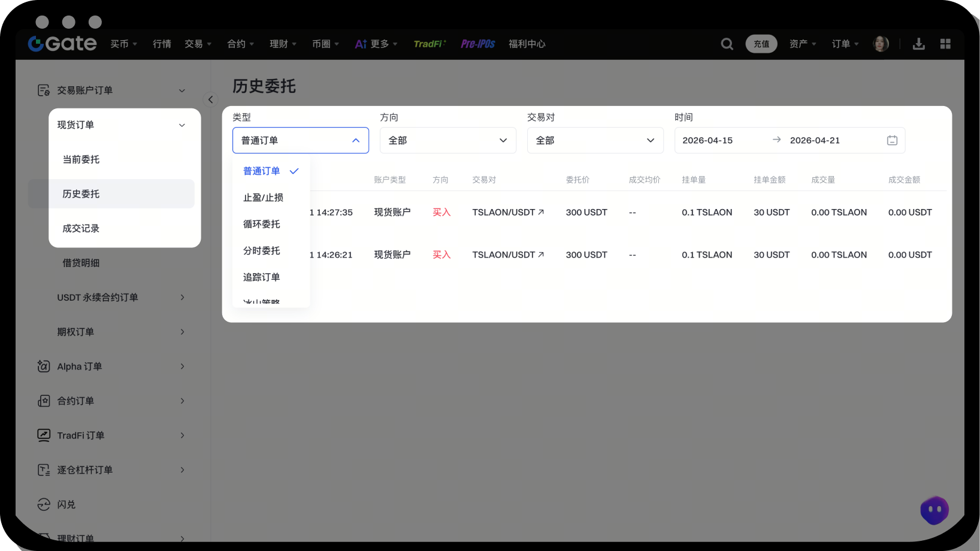Open the download app icon
The image size is (980, 551).
(918, 44)
